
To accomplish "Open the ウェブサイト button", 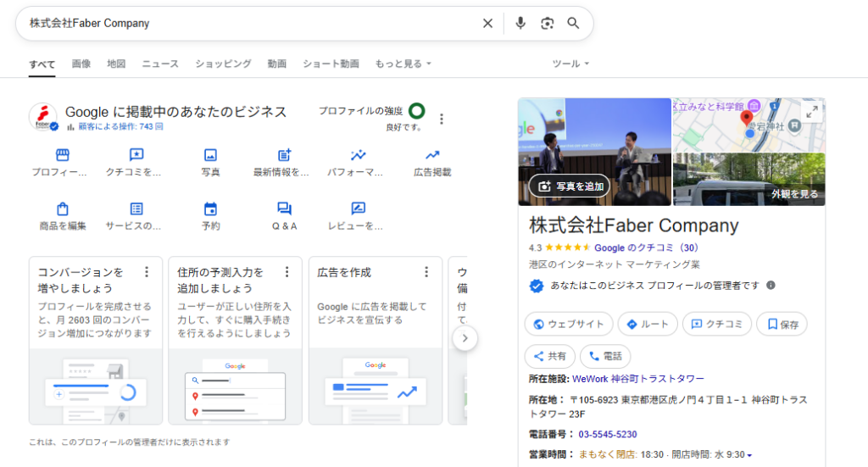I will point(569,325).
